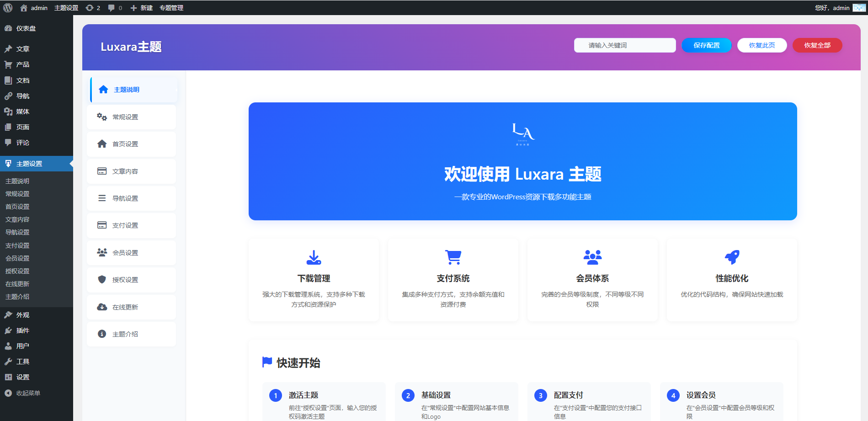
Task: Click the 恢复全部 button
Action: pos(817,45)
